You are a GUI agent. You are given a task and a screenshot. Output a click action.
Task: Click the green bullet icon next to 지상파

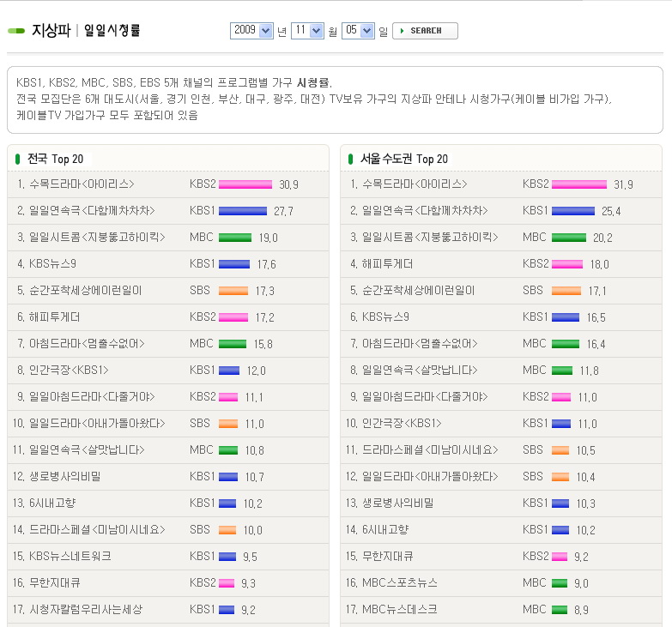[16, 31]
